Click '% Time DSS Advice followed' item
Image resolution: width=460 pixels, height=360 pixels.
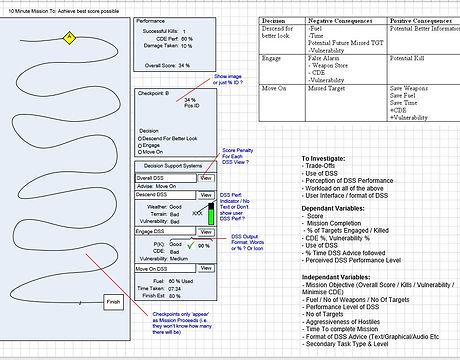tap(344, 253)
